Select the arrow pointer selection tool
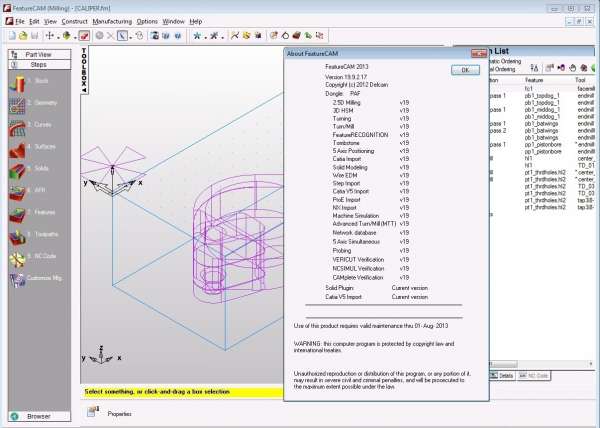Image resolution: width=600 pixels, height=428 pixels. (x=122, y=36)
